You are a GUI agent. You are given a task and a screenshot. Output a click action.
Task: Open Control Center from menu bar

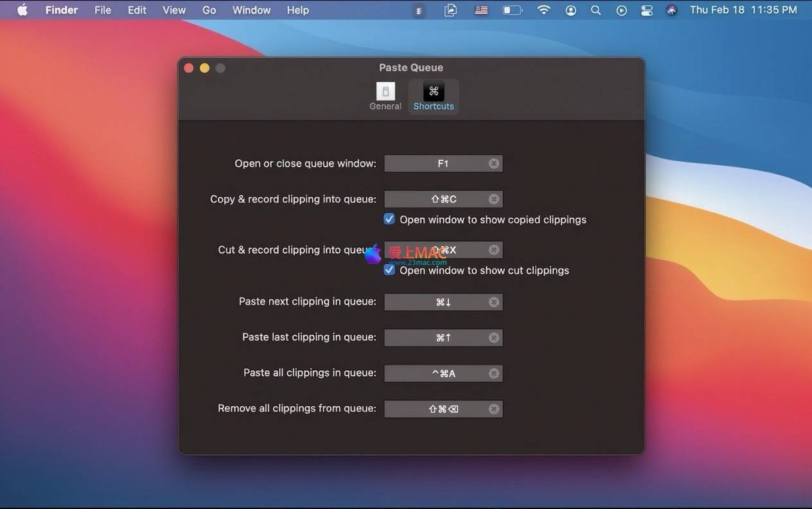(646, 10)
